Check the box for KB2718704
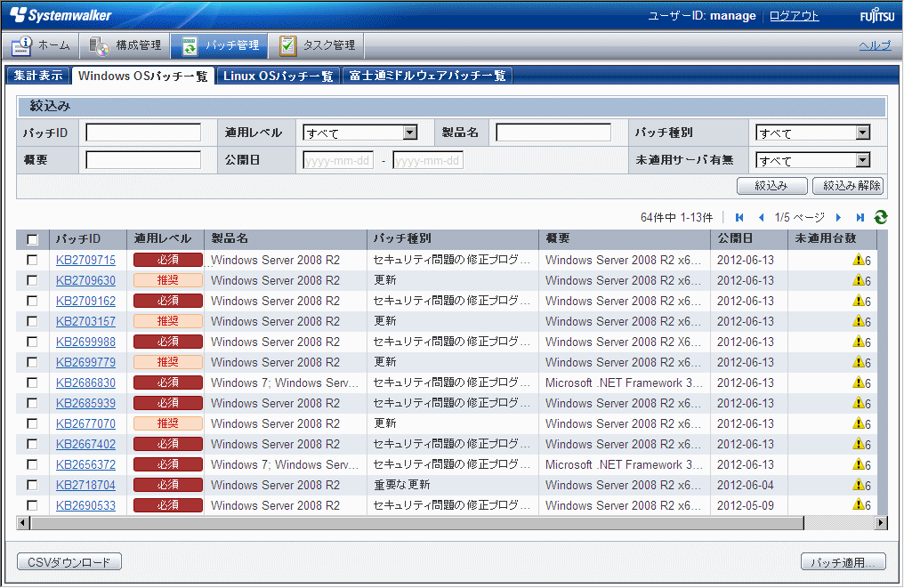The image size is (904, 588). 32,485
